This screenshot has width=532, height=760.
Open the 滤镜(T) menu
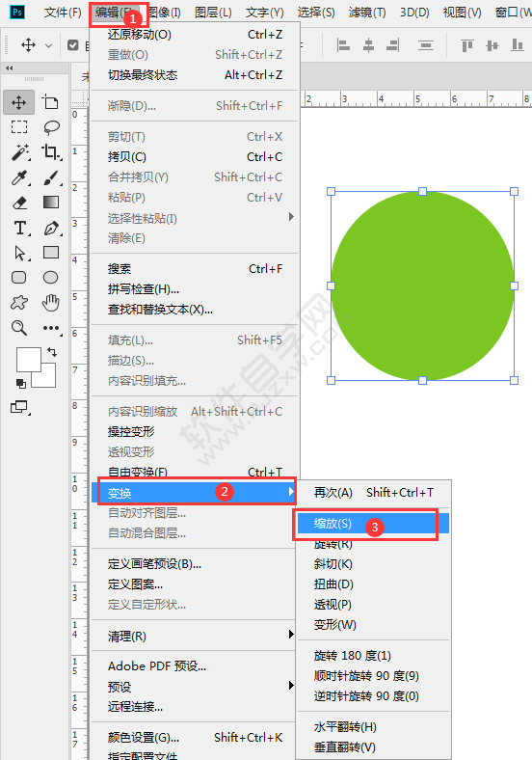(x=367, y=13)
